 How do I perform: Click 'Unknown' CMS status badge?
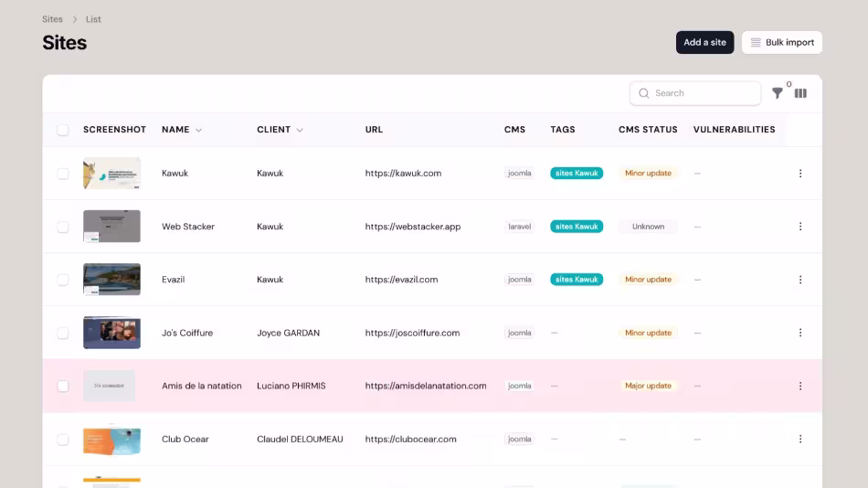pos(648,227)
